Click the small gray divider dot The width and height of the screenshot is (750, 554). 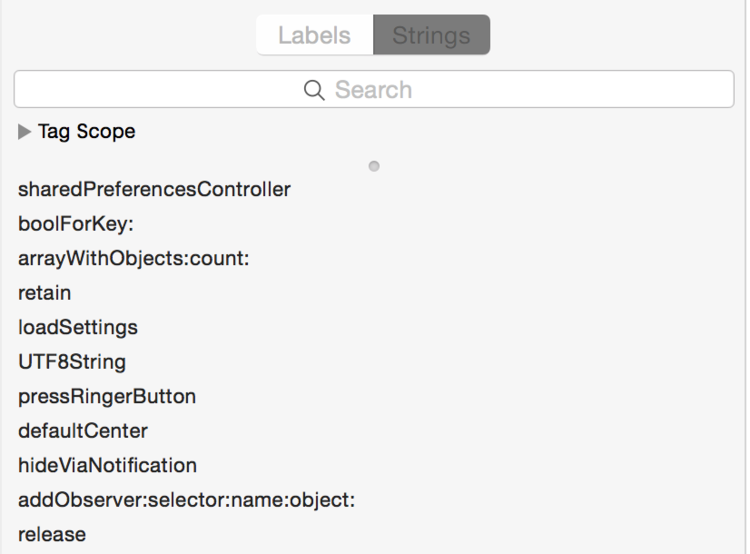click(x=374, y=166)
